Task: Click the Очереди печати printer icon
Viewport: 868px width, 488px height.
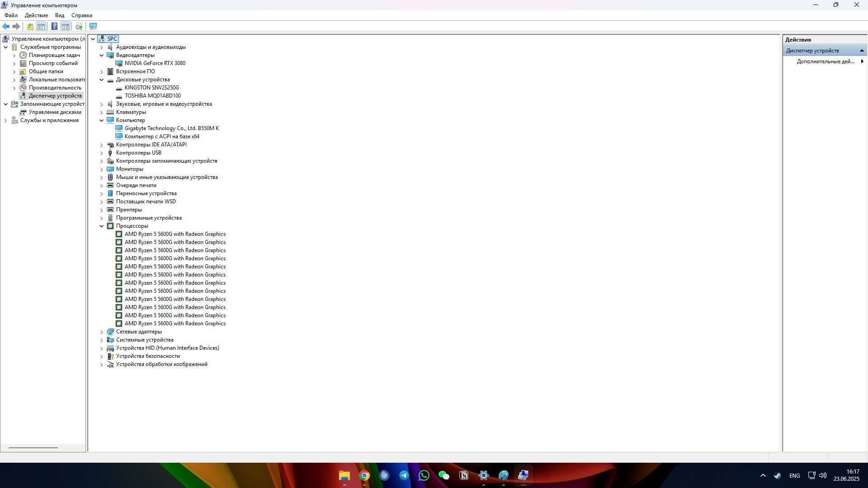Action: (x=110, y=185)
